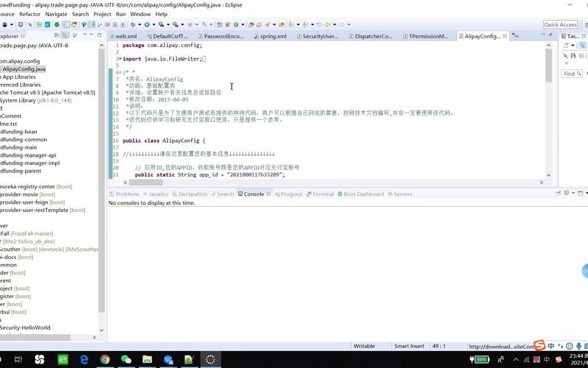588x368 pixels.
Task: Close the AlipayConfig editor tab
Action: tap(505, 36)
